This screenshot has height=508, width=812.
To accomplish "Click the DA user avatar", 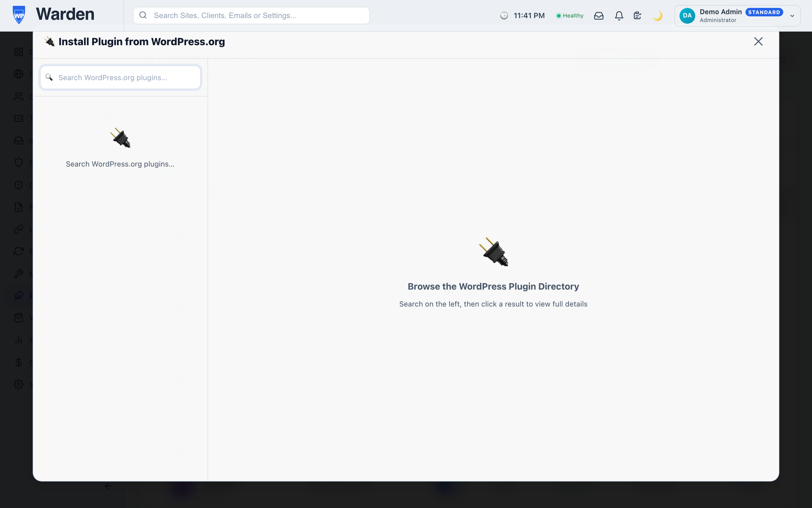I will tap(687, 16).
